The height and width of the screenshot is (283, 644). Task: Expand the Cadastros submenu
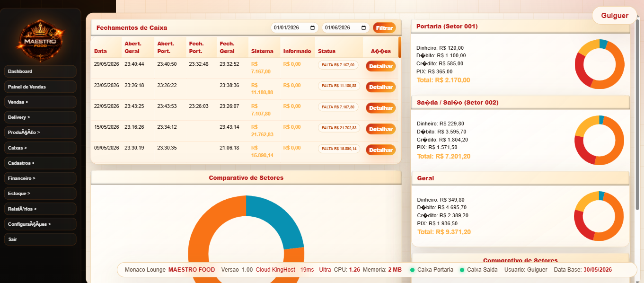(x=40, y=163)
